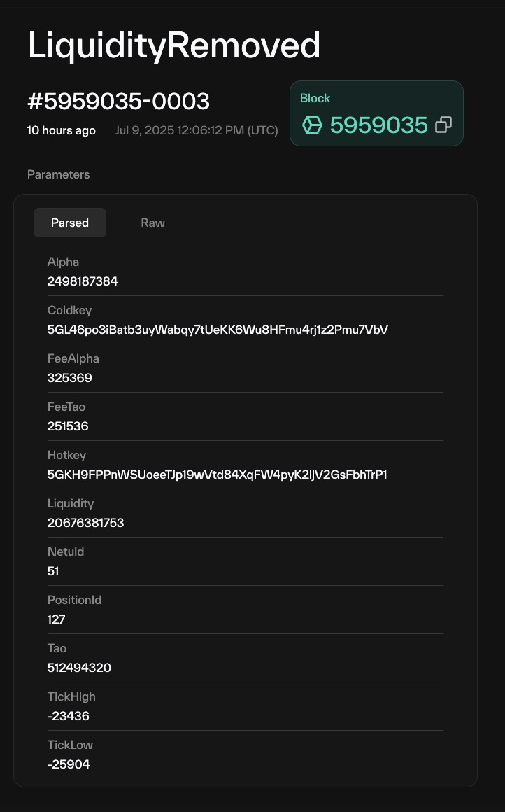Click the TickLow value -25904
The image size is (505, 812).
click(x=69, y=764)
